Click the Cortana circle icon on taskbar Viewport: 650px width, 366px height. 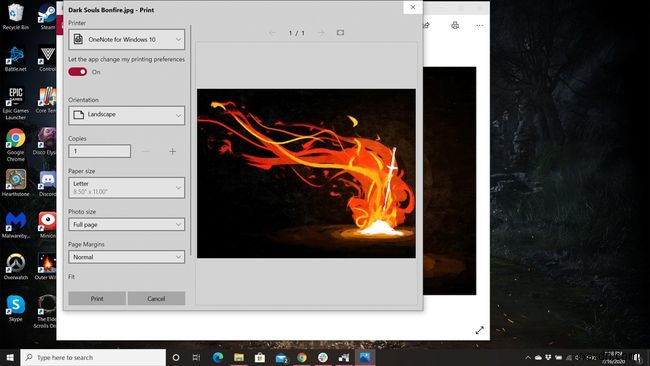click(176, 357)
